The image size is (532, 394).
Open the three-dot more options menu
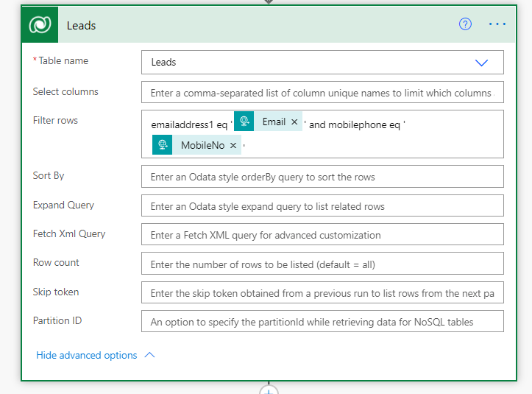click(x=497, y=24)
